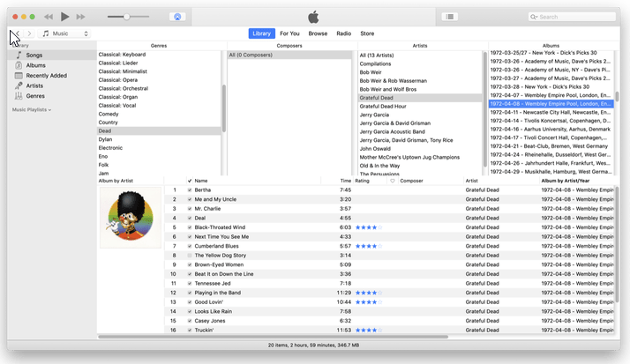The height and width of the screenshot is (364, 630).
Task: Select Bob Weir in Artists list
Action: point(371,72)
